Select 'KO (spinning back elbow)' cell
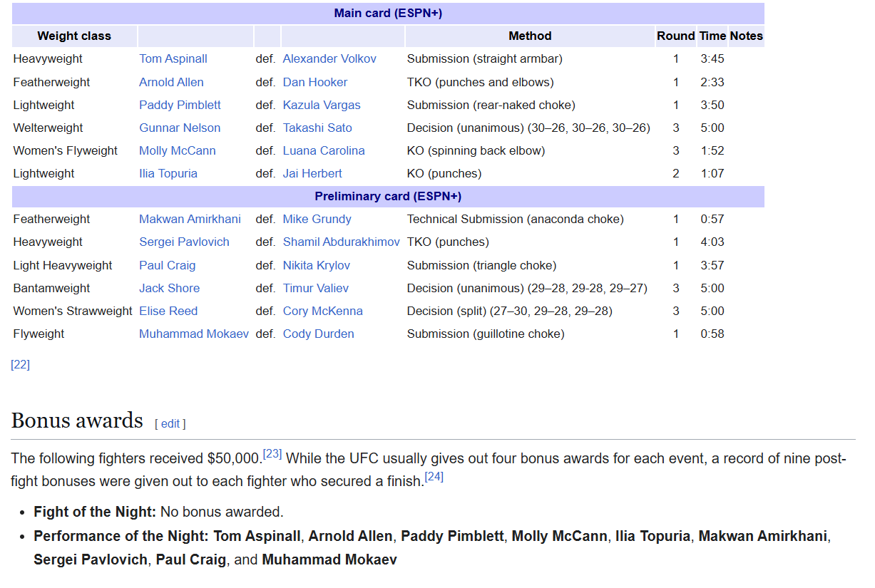Screen dimensions: 875x588 point(476,150)
